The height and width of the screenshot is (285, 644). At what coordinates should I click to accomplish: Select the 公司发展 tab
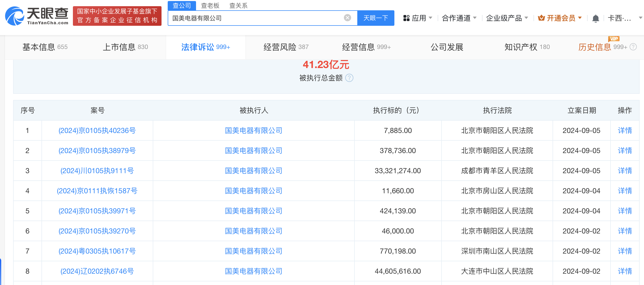(447, 47)
